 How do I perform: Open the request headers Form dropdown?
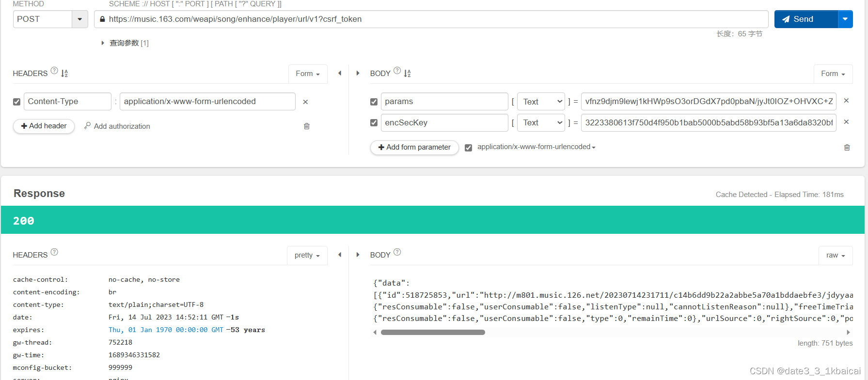point(308,74)
